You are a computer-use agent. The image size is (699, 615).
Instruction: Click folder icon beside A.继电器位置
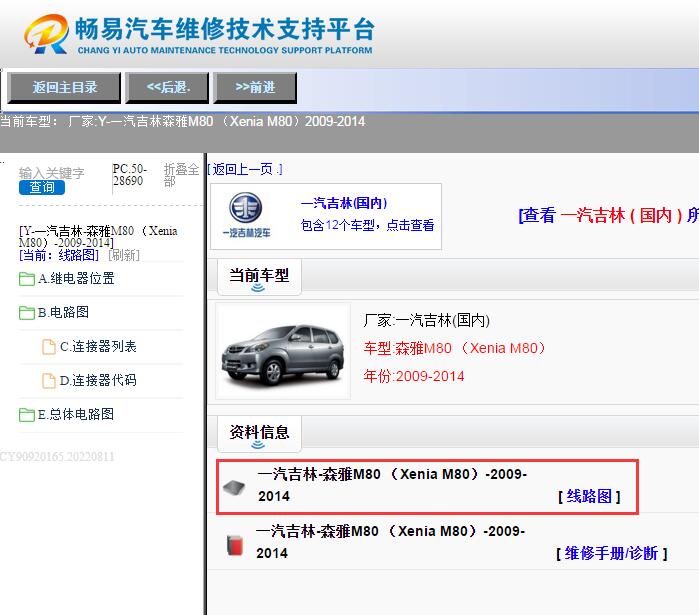27,279
